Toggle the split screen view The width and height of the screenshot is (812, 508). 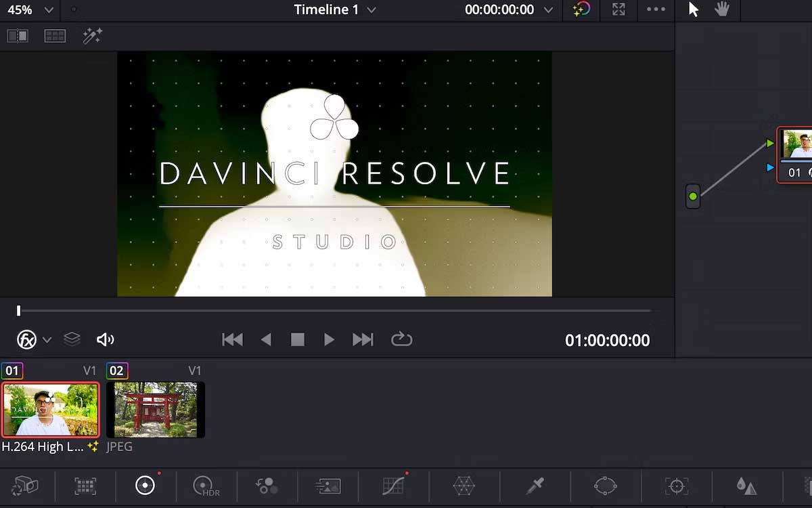(x=55, y=37)
